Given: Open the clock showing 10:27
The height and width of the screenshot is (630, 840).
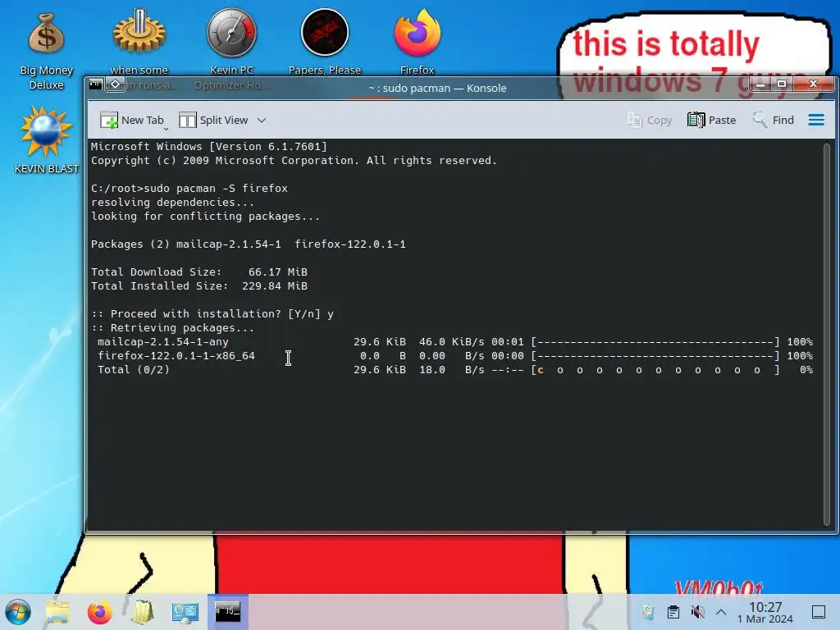Looking at the screenshot, I should click(765, 612).
